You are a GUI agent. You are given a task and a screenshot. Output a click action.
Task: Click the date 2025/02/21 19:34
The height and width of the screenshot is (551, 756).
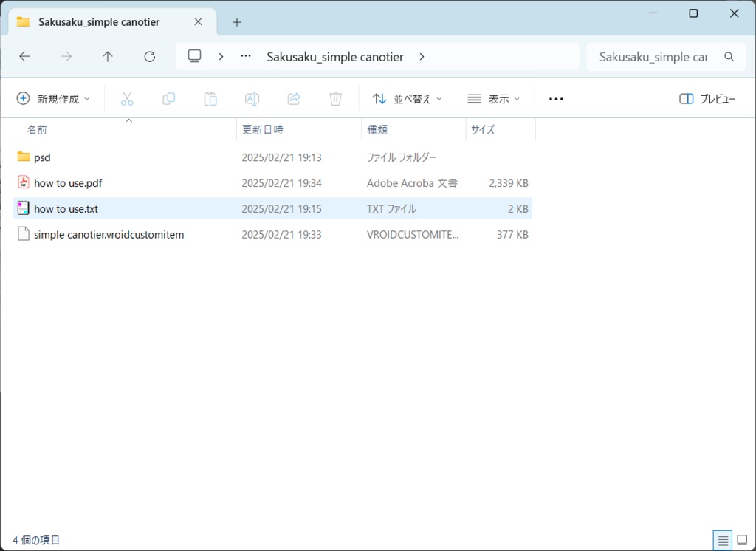[281, 183]
